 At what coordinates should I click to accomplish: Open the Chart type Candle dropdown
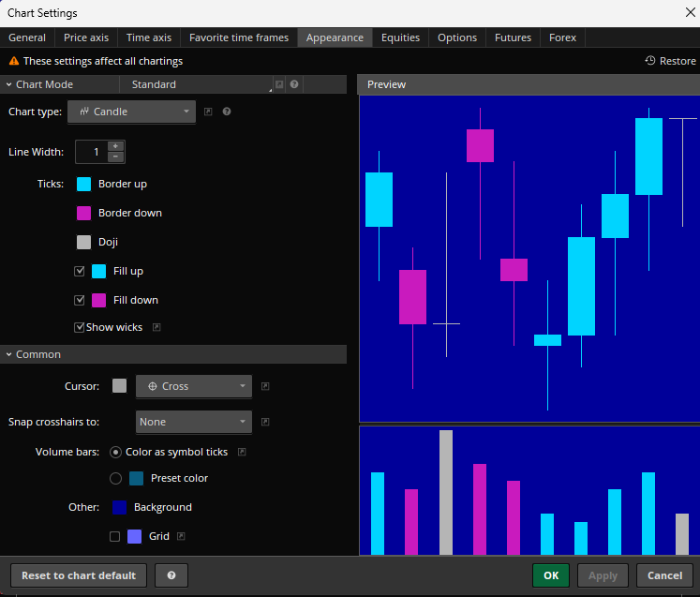click(x=131, y=112)
